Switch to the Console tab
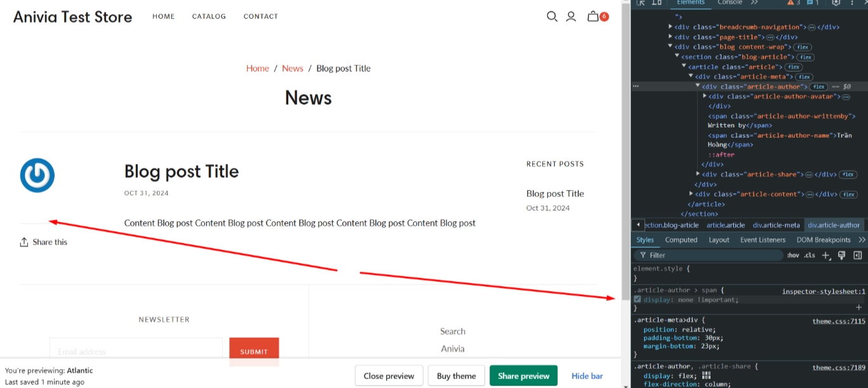 pos(730,3)
